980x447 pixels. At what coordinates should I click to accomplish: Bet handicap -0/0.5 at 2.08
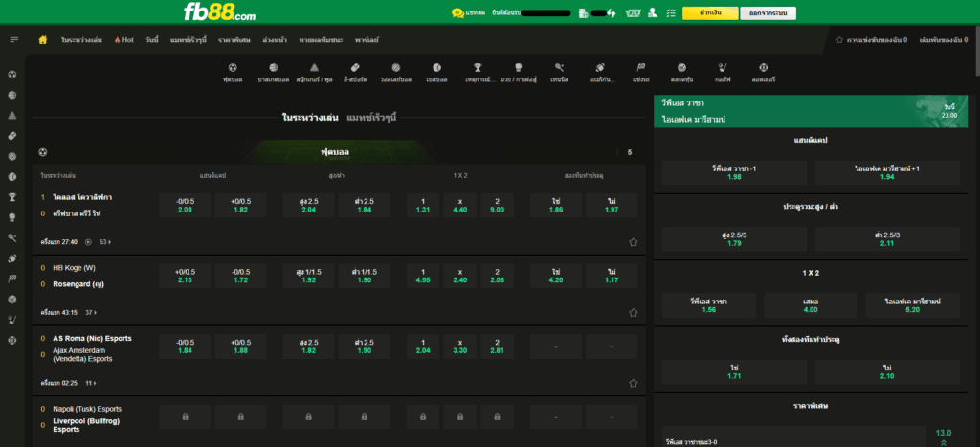point(185,205)
